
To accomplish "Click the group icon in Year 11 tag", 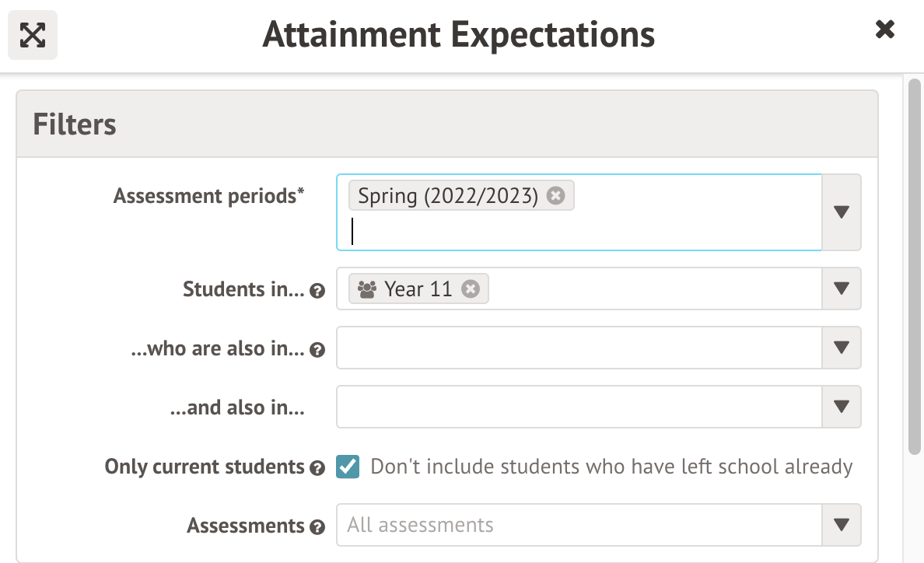I will click(367, 289).
